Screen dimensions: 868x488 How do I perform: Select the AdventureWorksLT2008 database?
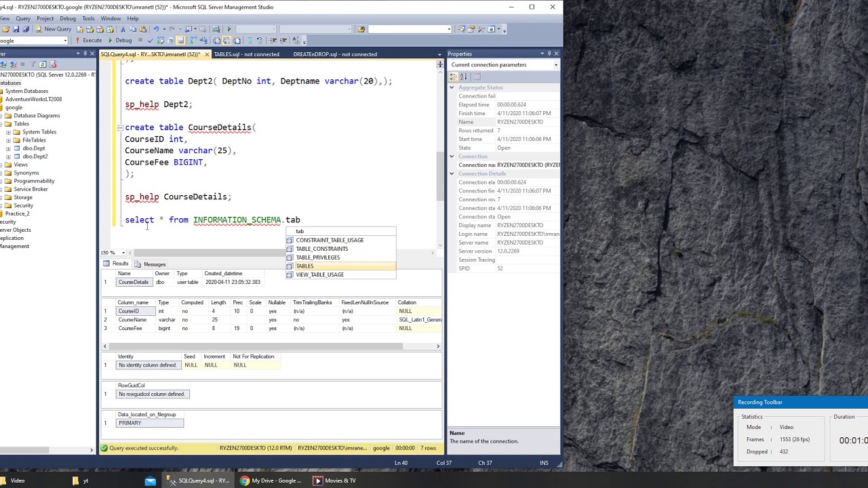33,100
